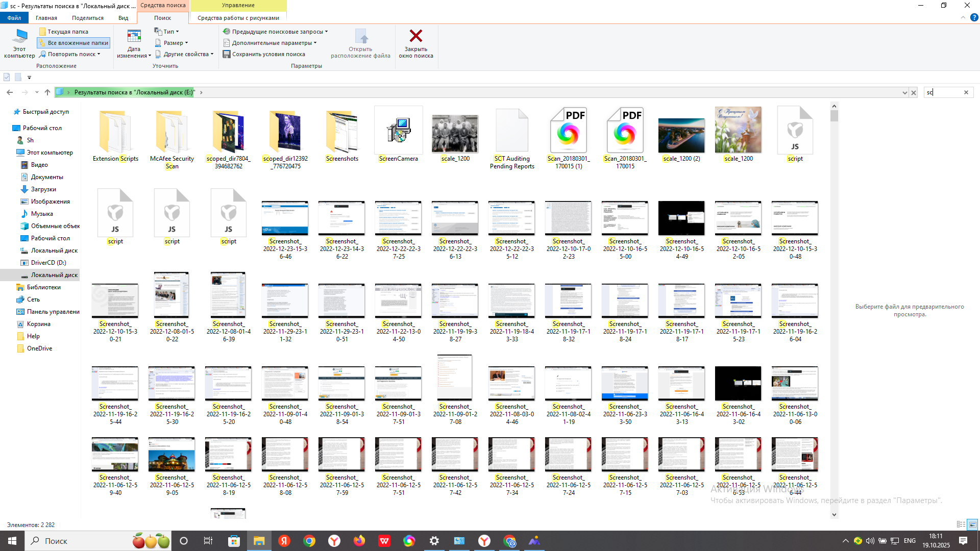This screenshot has width=980, height=551.
Task: Switch to large icons view button
Action: pyautogui.click(x=972, y=524)
